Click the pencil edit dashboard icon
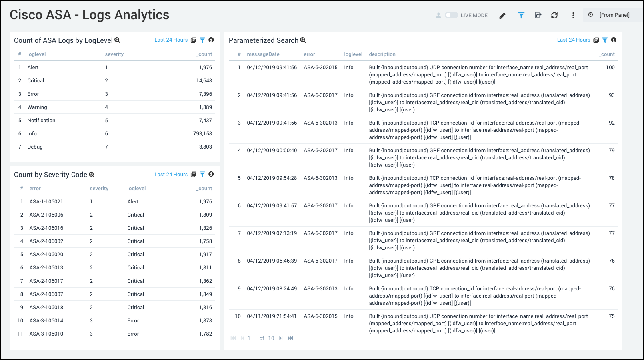Viewport: 644px width, 360px height. pyautogui.click(x=502, y=16)
